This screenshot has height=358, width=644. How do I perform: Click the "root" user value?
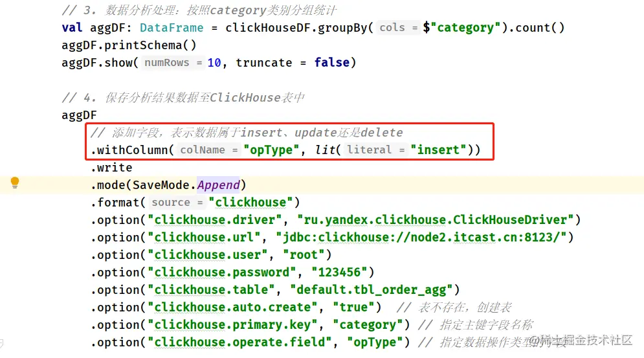click(304, 255)
